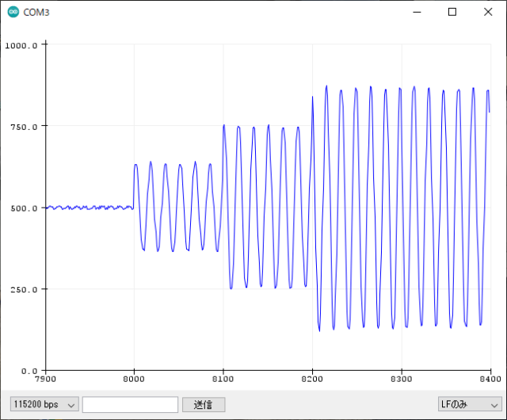
Task: Open the LFのみ line ending dropdown
Action: pyautogui.click(x=470, y=404)
